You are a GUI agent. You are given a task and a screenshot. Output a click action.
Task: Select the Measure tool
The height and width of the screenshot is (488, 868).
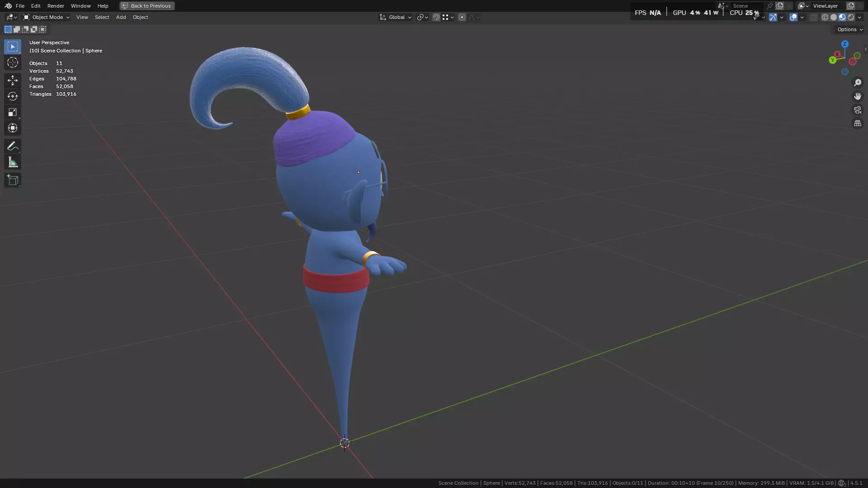point(13,162)
